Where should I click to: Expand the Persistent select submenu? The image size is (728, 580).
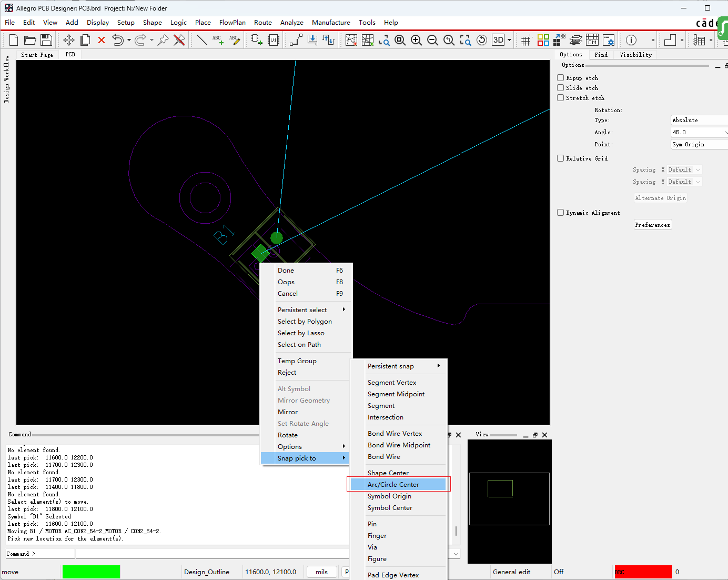point(305,310)
